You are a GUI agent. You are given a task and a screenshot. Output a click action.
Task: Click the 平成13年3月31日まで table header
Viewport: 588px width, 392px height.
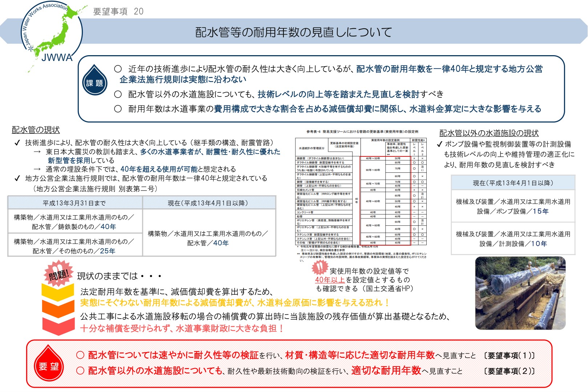[74, 203]
